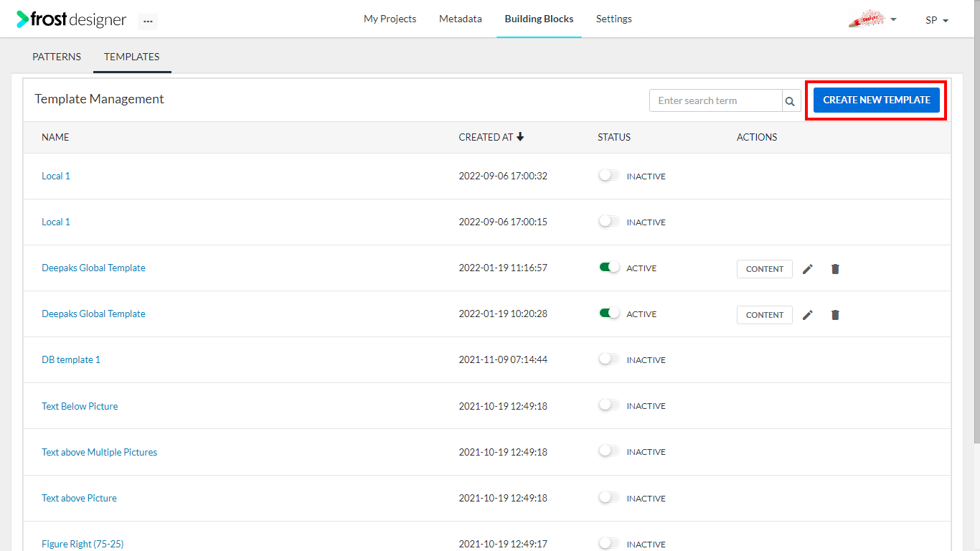Click Create New Template button
This screenshot has height=551, width=980.
click(x=877, y=100)
